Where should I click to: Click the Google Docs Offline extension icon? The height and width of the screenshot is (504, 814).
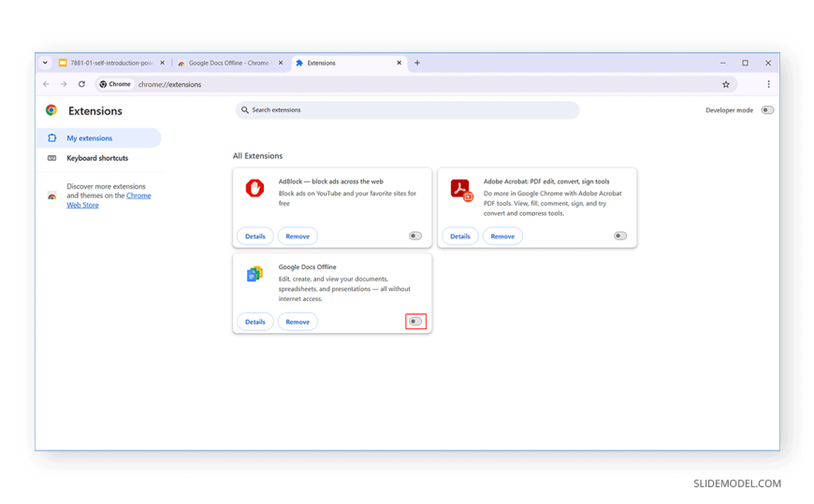click(x=254, y=274)
